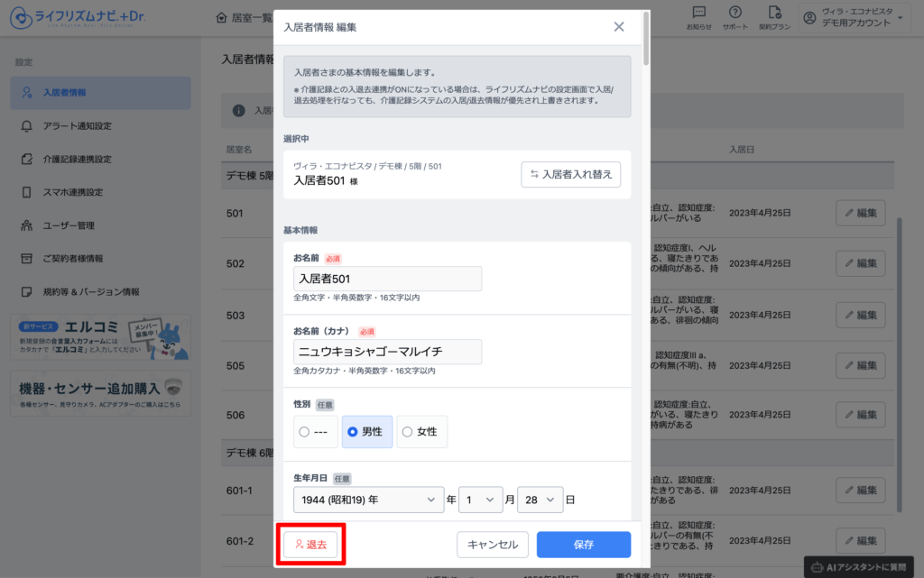Open the birth year 1944 (昭和19) dropdown
This screenshot has height=578, width=924.
(367, 499)
